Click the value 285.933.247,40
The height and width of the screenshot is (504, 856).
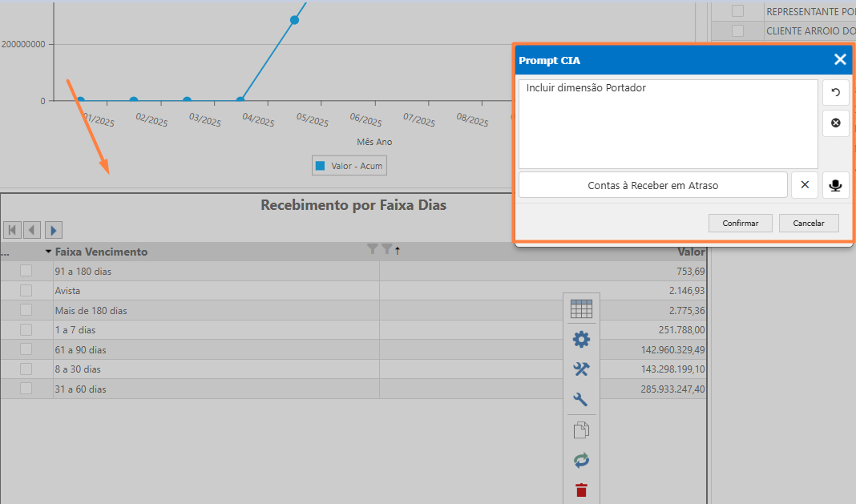[673, 389]
